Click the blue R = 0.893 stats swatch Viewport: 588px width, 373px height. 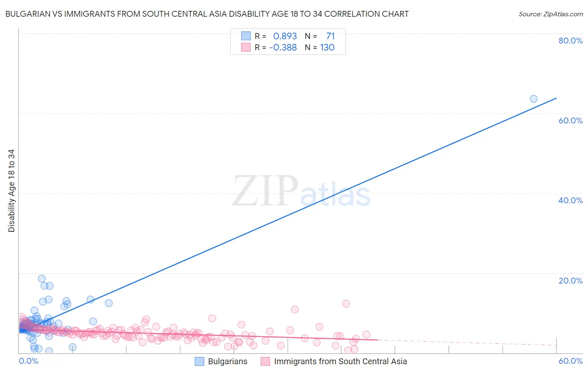click(x=246, y=36)
